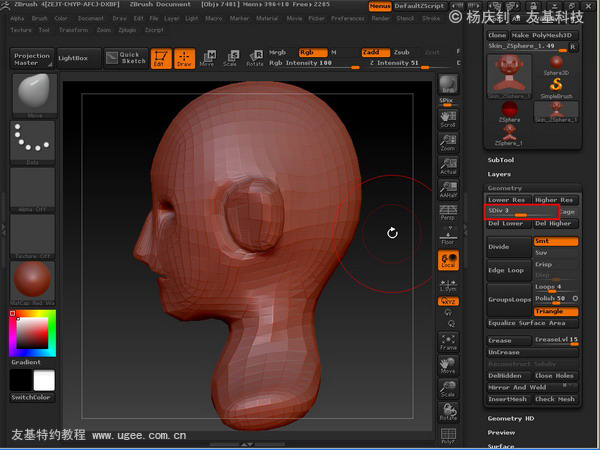Click the Divide button

point(509,247)
